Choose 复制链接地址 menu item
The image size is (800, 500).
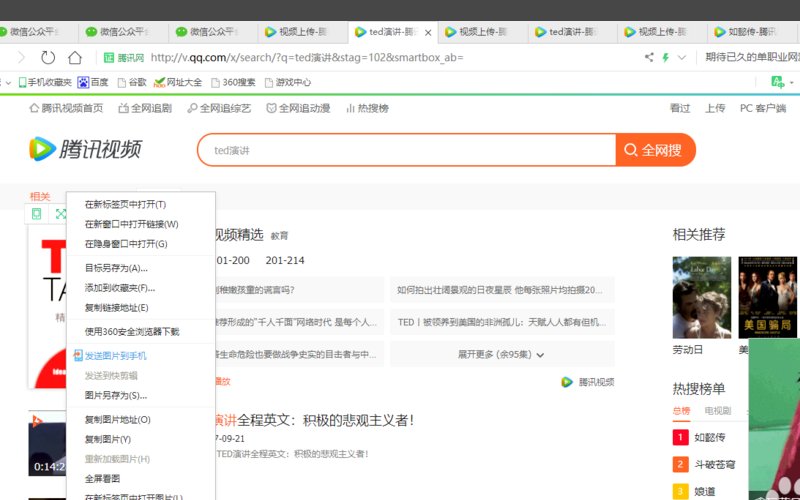[141, 308]
